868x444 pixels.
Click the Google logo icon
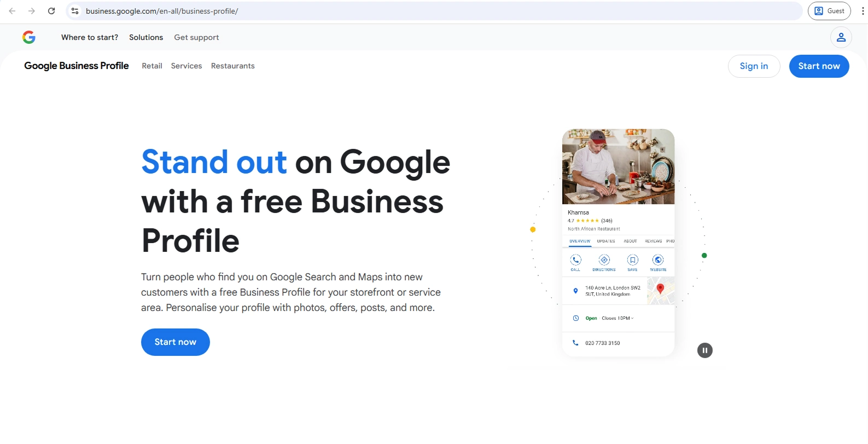[29, 37]
